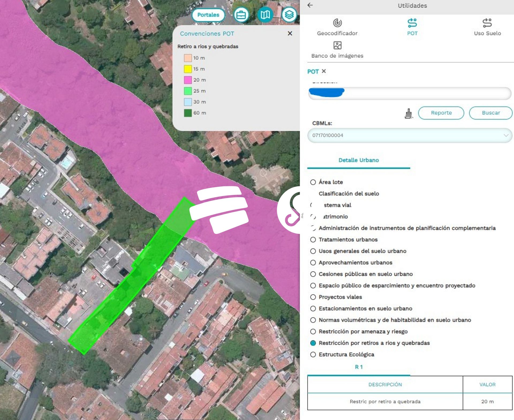Click the 10 m legend swatch
The width and height of the screenshot is (514, 420).
pos(188,58)
